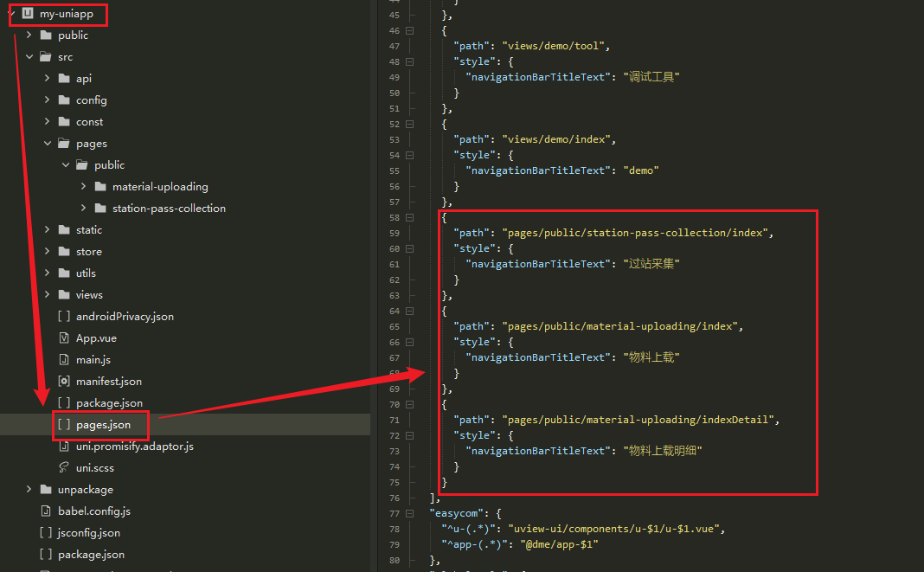Toggle the code fold marker at line 58
Viewport: 924px width, 572px height.
click(409, 217)
